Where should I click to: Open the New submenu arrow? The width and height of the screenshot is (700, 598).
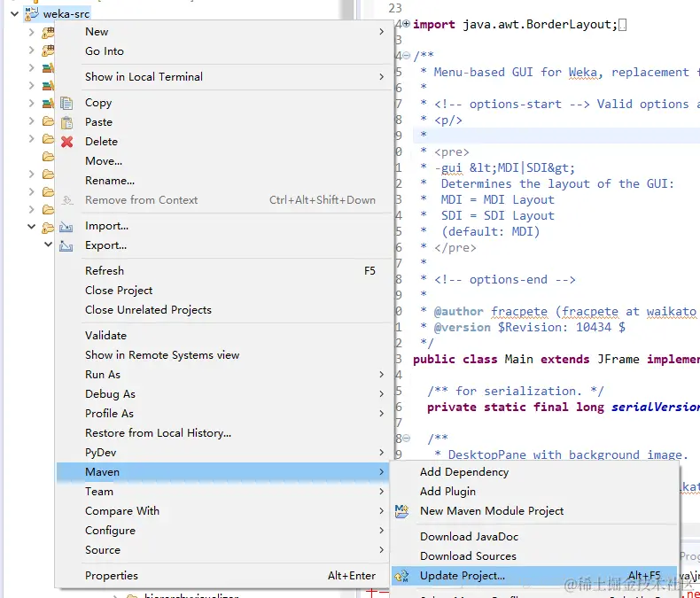(381, 32)
